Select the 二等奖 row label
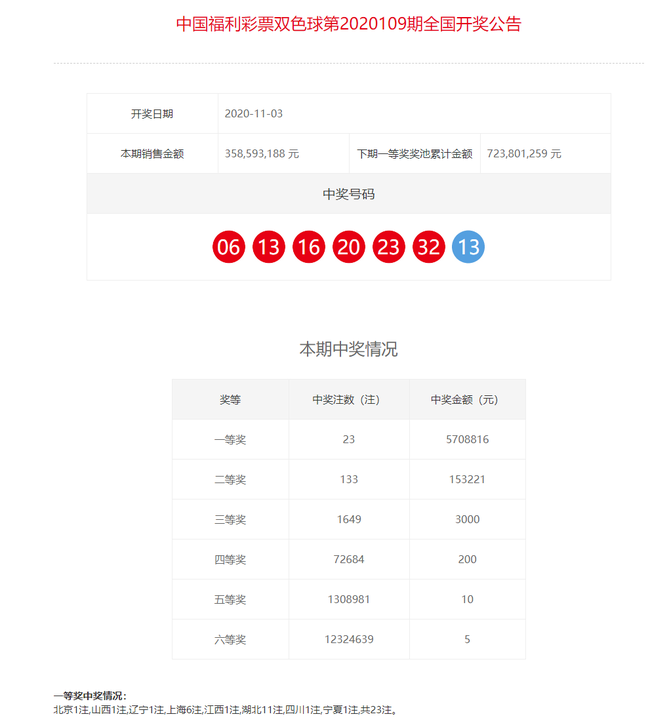650x727 pixels. click(230, 479)
